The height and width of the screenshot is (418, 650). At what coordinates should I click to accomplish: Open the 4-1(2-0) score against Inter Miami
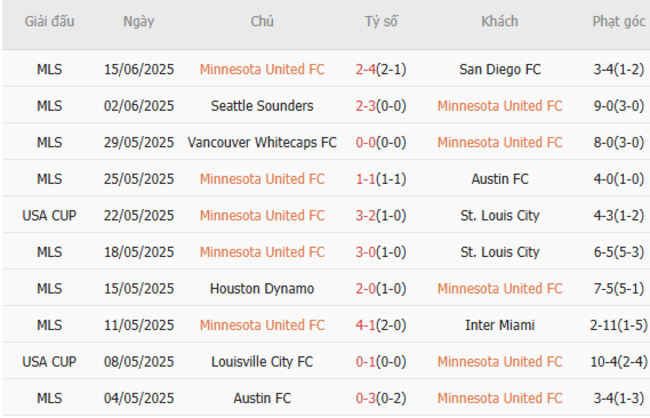pos(381,325)
